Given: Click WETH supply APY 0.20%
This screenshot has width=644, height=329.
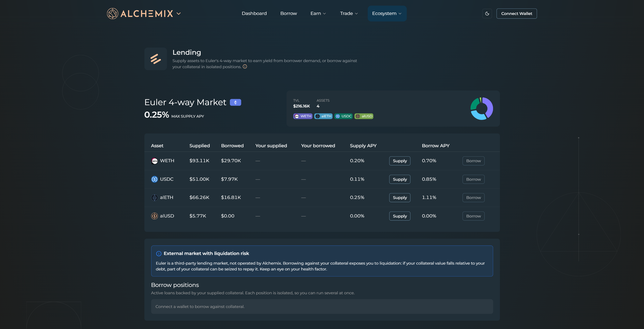Looking at the screenshot, I should pos(357,161).
